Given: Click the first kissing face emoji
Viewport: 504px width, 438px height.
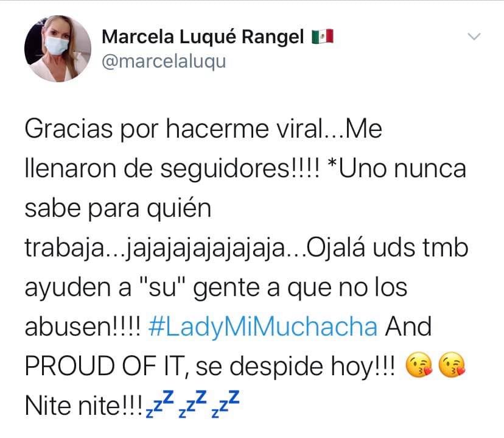Looking at the screenshot, I should click(x=419, y=365).
